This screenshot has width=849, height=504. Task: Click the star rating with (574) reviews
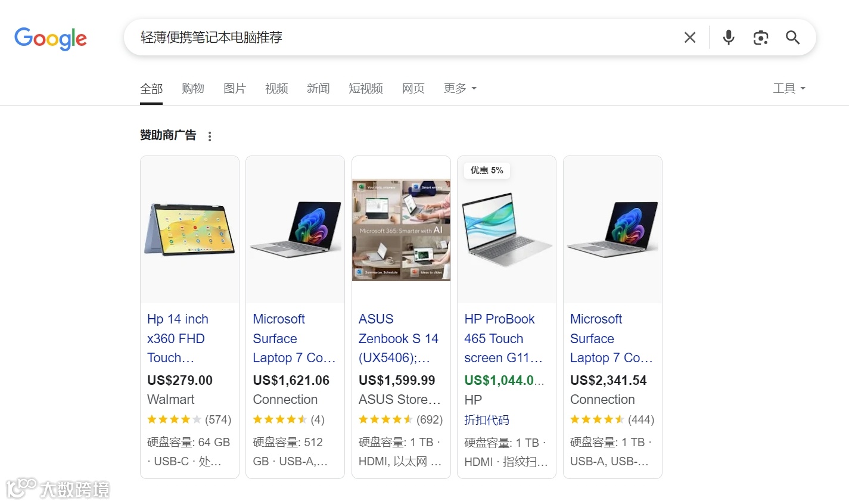point(189,419)
